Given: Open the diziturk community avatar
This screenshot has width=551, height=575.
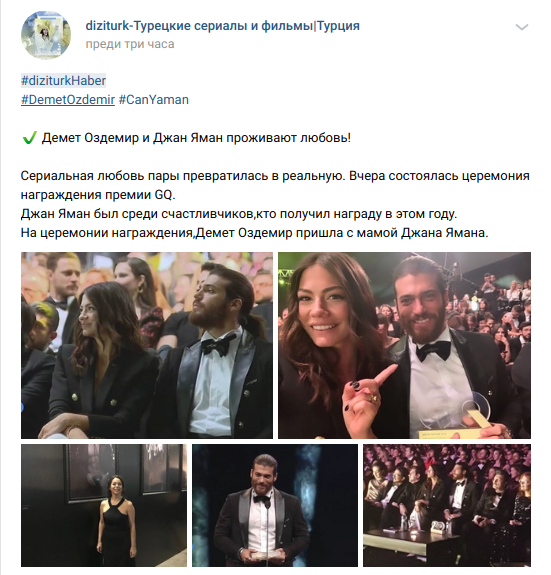Looking at the screenshot, I should [46, 34].
